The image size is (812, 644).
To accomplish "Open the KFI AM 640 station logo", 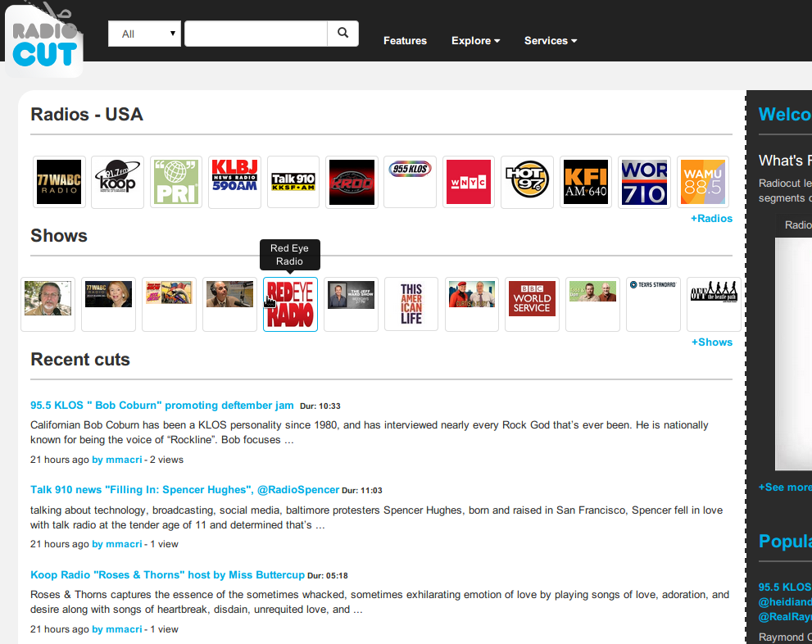I will tap(586, 182).
